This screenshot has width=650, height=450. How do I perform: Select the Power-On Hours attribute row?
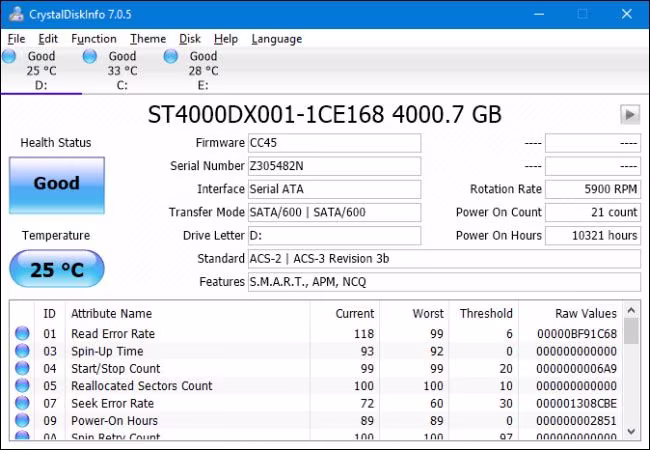point(316,421)
